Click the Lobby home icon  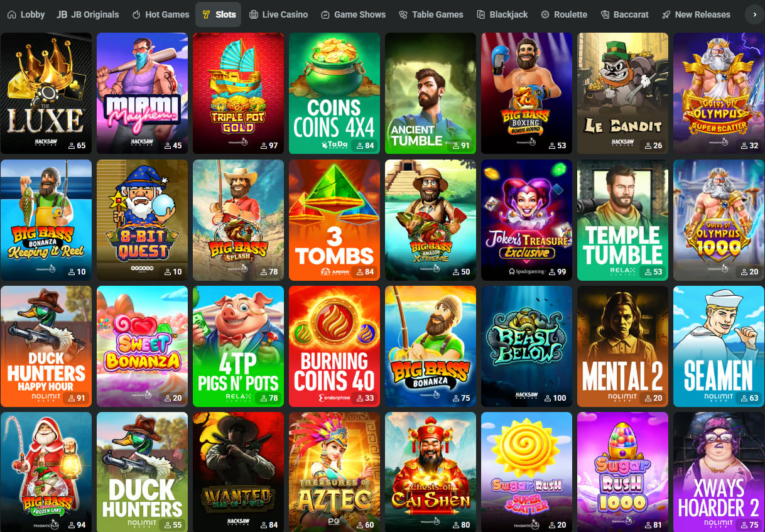11,14
